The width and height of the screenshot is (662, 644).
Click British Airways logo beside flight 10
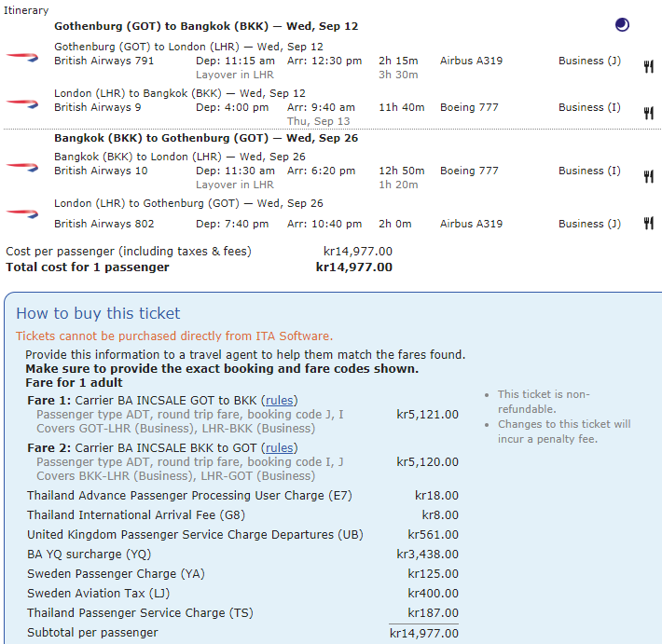tap(22, 167)
